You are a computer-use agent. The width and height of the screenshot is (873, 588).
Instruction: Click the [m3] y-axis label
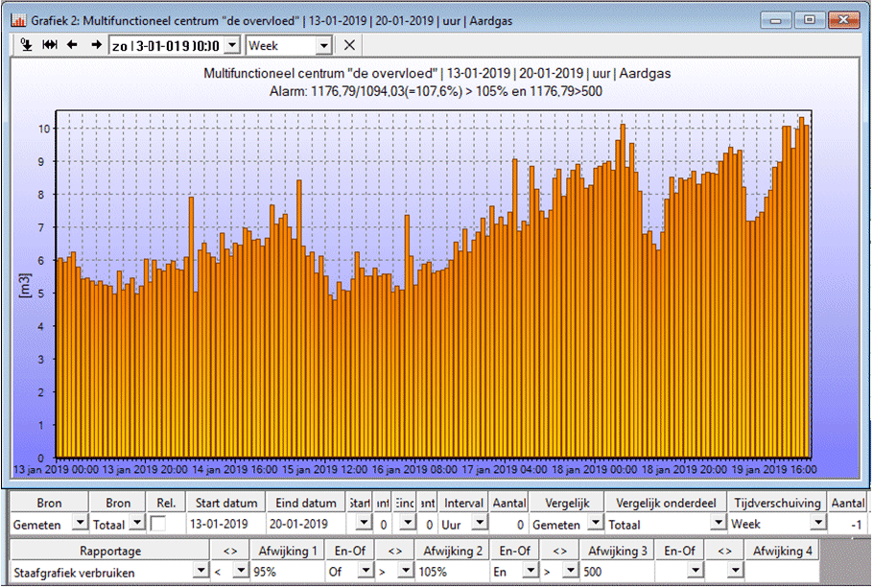pyautogui.click(x=25, y=285)
